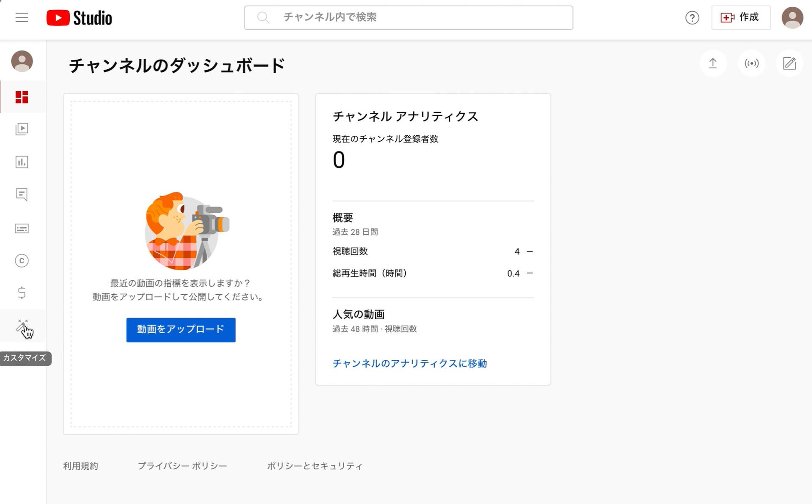The image size is (812, 504).
Task: Open the Comments section icon
Action: 22,195
